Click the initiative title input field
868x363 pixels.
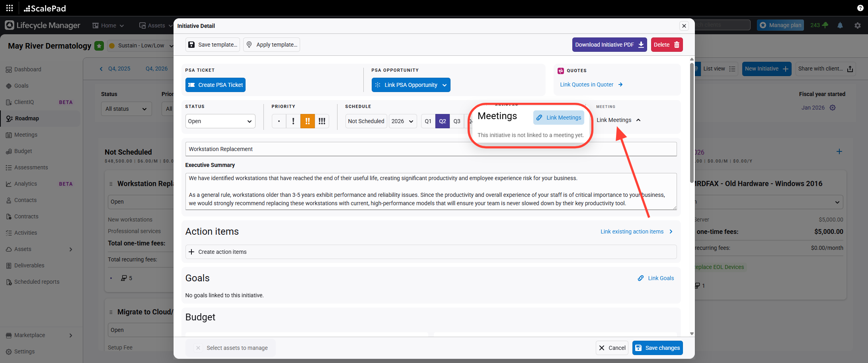tap(431, 149)
